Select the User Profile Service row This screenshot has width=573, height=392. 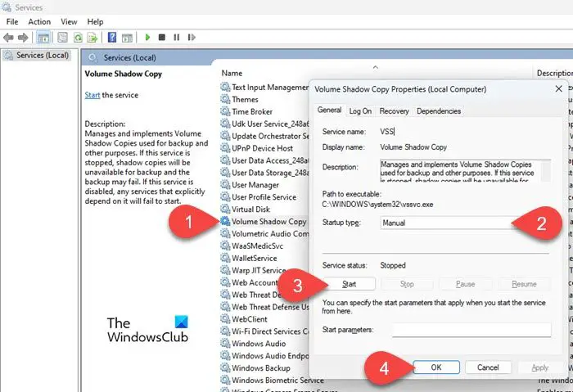264,197
